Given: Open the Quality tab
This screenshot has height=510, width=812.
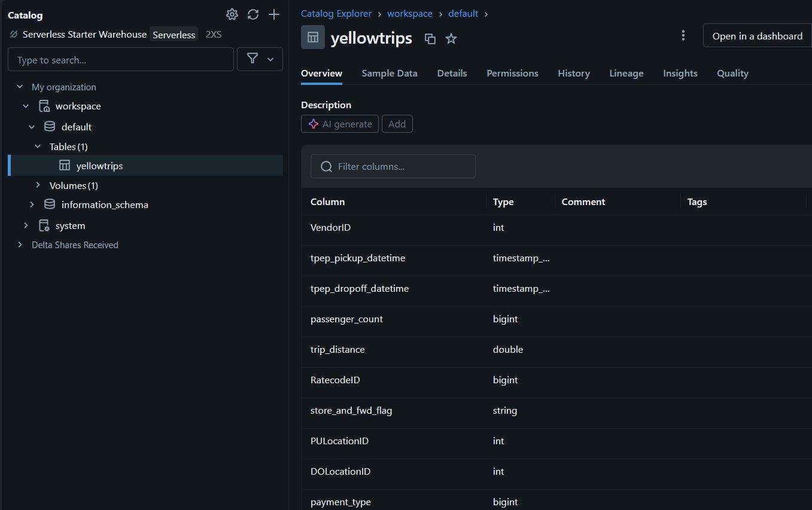Looking at the screenshot, I should 732,73.
